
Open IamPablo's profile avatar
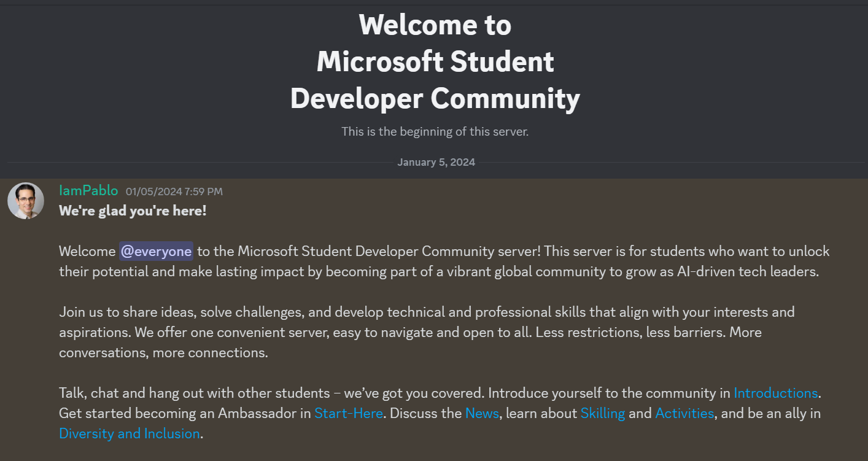tap(26, 201)
